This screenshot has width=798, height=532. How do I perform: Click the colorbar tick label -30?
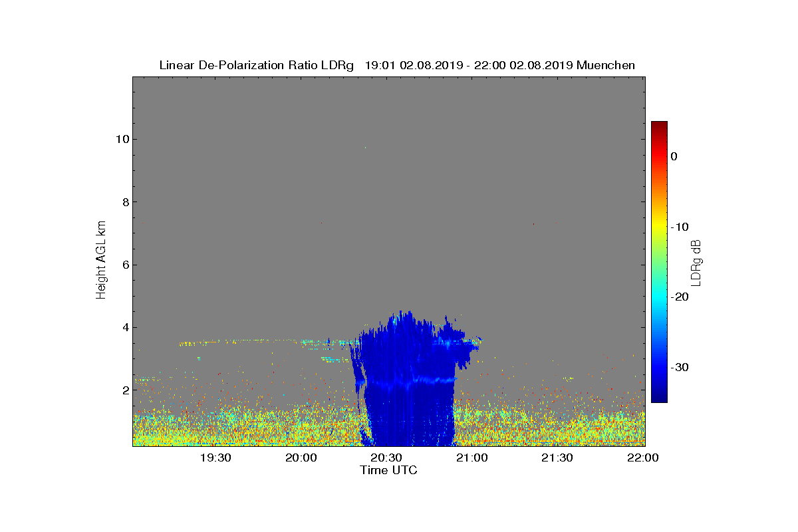point(679,367)
